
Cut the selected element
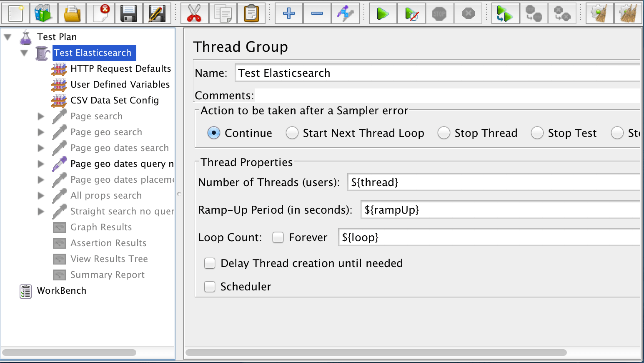click(194, 13)
